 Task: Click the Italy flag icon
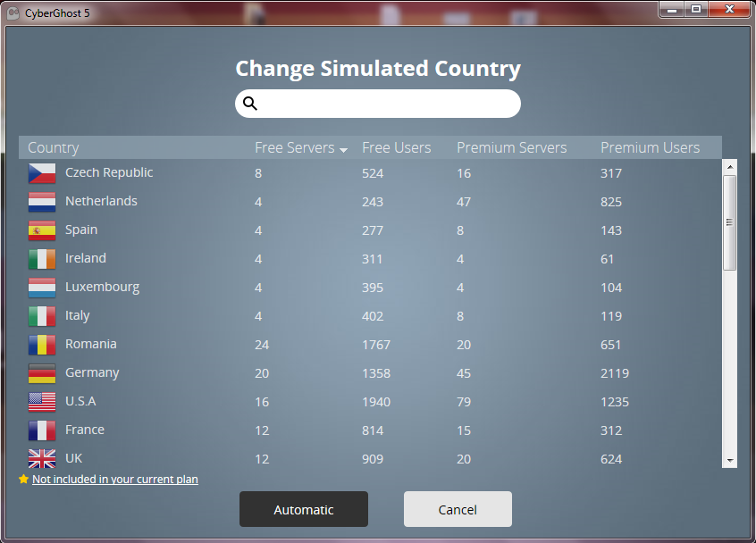pos(42,316)
